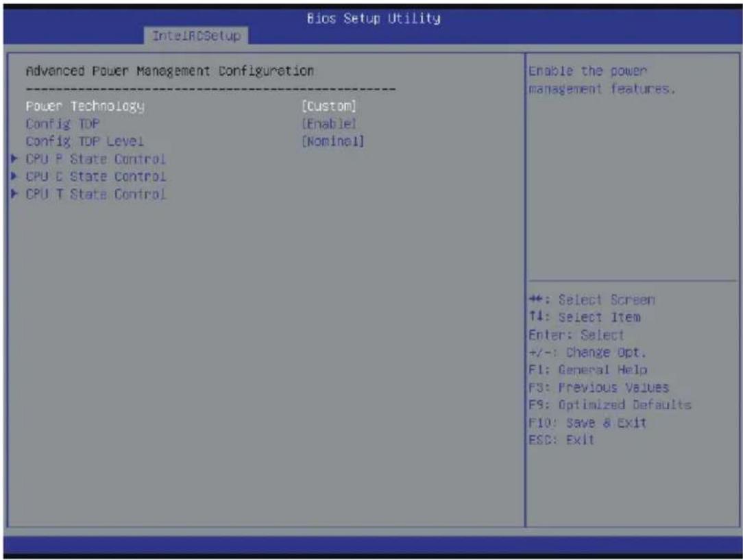Image resolution: width=743 pixels, height=560 pixels.
Task: Click the Bios Setup Utility title
Action: tap(374, 19)
